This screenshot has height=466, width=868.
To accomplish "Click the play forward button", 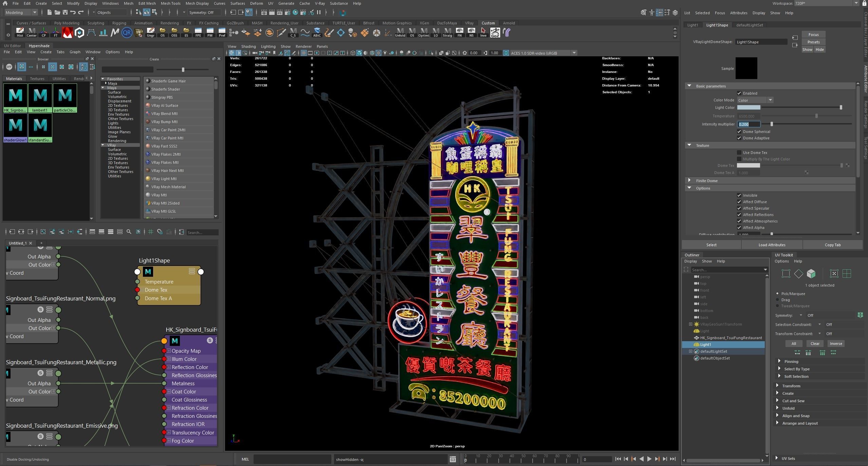I will [649, 459].
